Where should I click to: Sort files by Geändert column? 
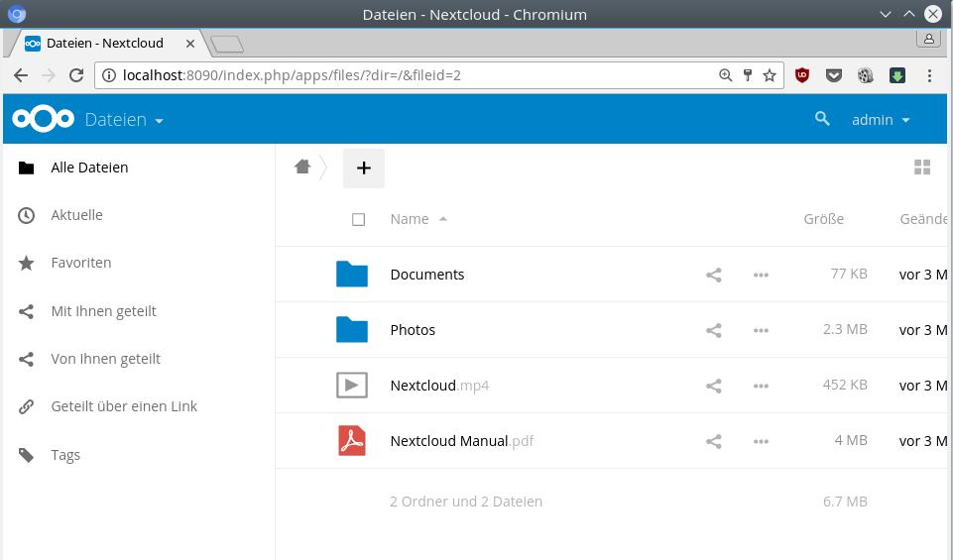[x=923, y=219]
